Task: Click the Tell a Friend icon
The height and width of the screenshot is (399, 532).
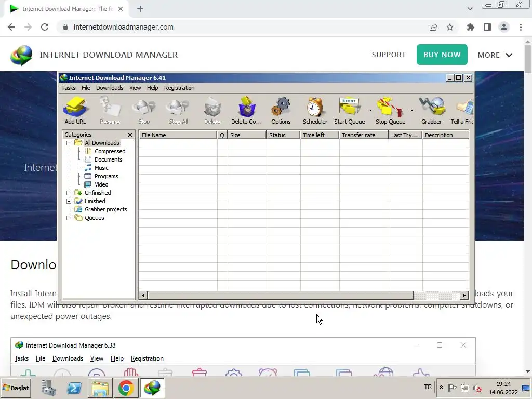Action: [x=462, y=111]
